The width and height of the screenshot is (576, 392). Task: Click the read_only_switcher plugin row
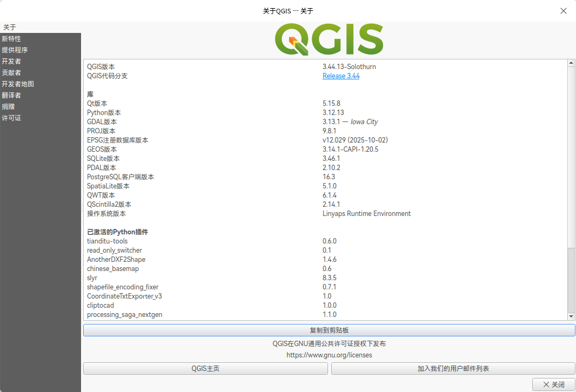[x=115, y=251]
